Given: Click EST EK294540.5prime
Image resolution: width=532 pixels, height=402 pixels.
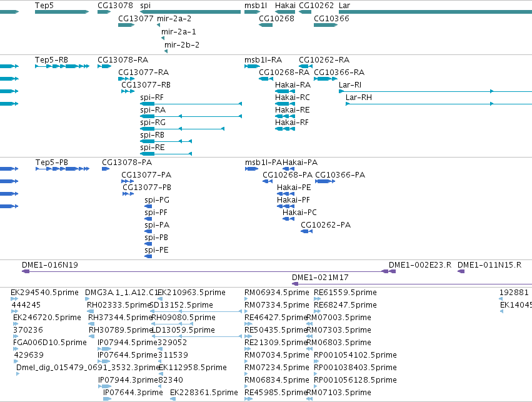Looking at the screenshot, I should pyautogui.click(x=14, y=299).
